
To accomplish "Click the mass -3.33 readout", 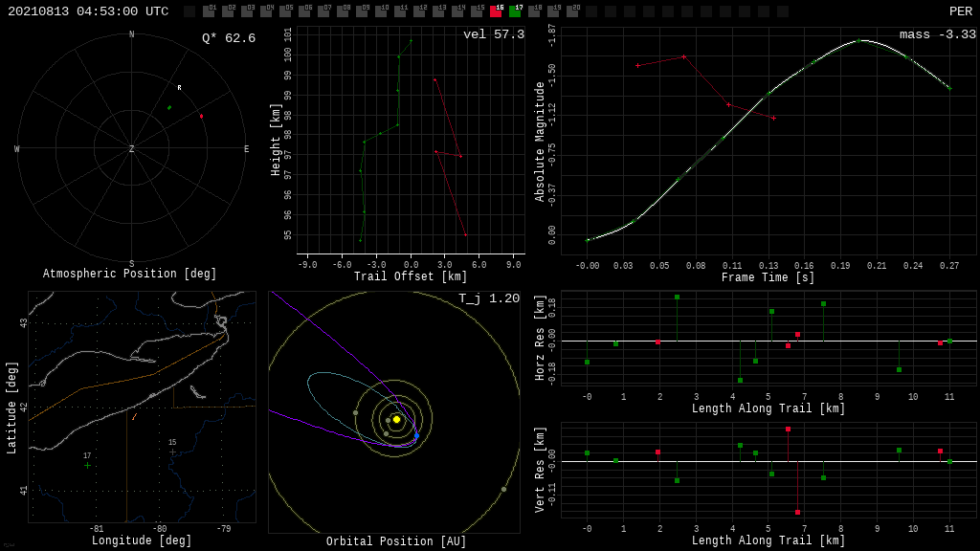I will [x=938, y=34].
